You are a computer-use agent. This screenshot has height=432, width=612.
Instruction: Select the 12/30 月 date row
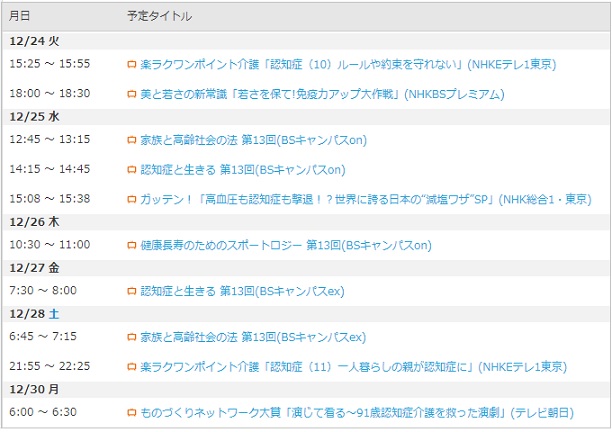(305, 389)
